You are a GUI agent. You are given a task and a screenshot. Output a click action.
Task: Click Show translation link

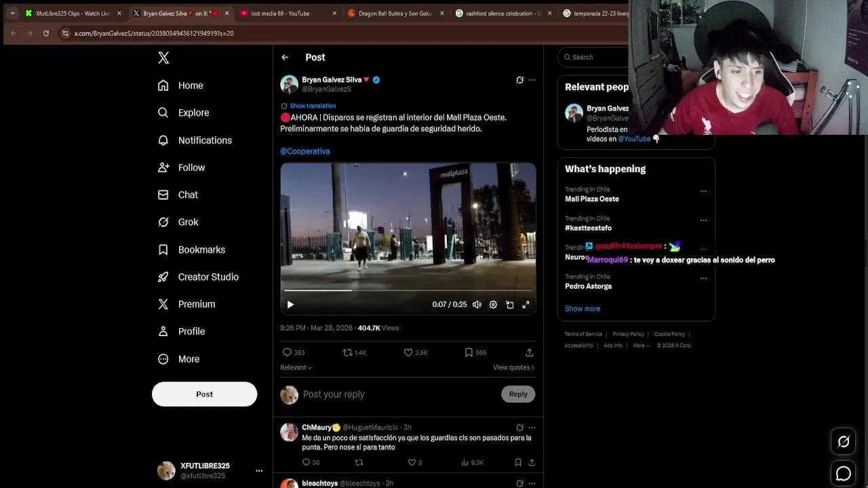313,106
